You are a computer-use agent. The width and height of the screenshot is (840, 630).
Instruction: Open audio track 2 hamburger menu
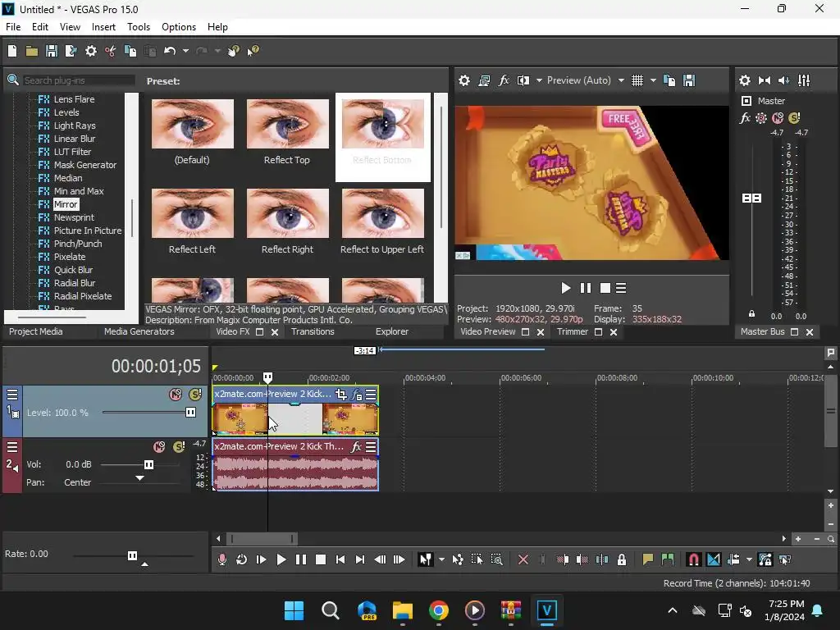pyautogui.click(x=12, y=446)
